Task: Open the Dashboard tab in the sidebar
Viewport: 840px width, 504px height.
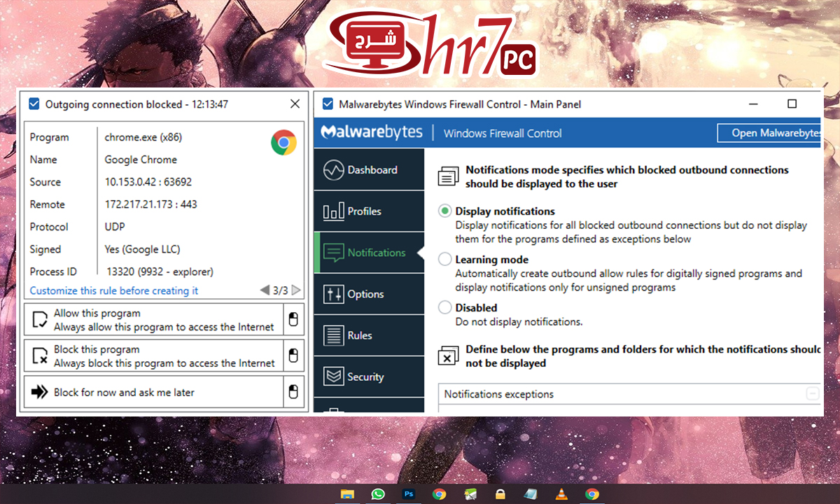Action: pos(369,169)
